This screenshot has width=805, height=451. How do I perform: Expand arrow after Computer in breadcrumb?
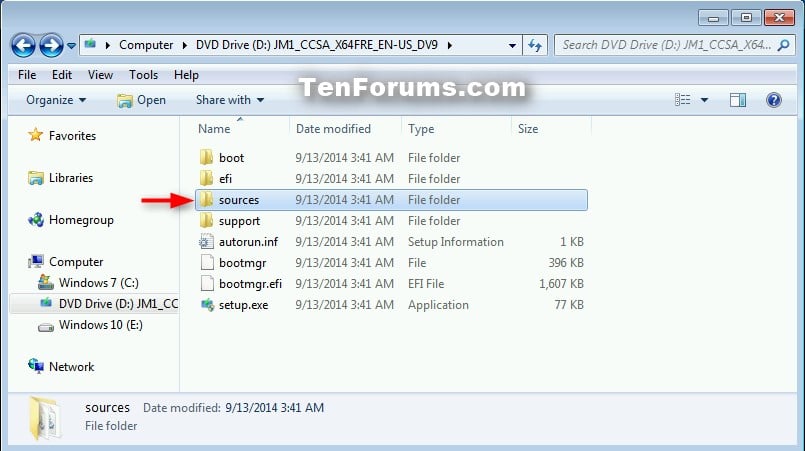tap(184, 45)
